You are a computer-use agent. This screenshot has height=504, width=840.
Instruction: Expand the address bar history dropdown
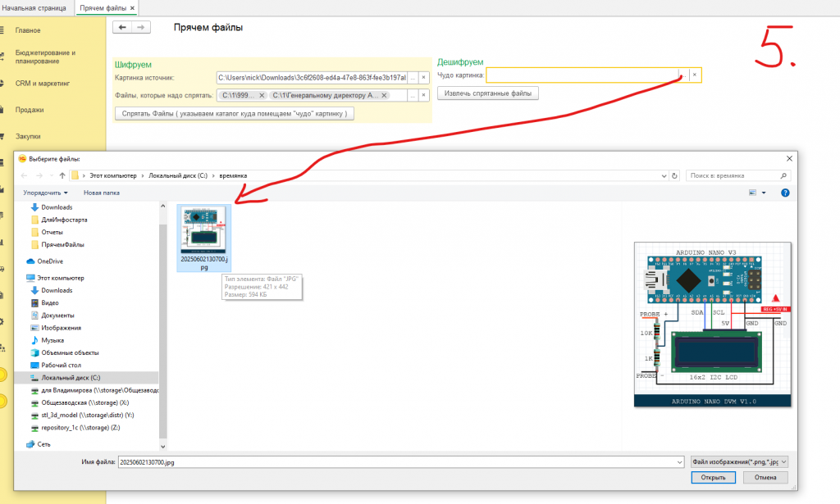pyautogui.click(x=664, y=175)
